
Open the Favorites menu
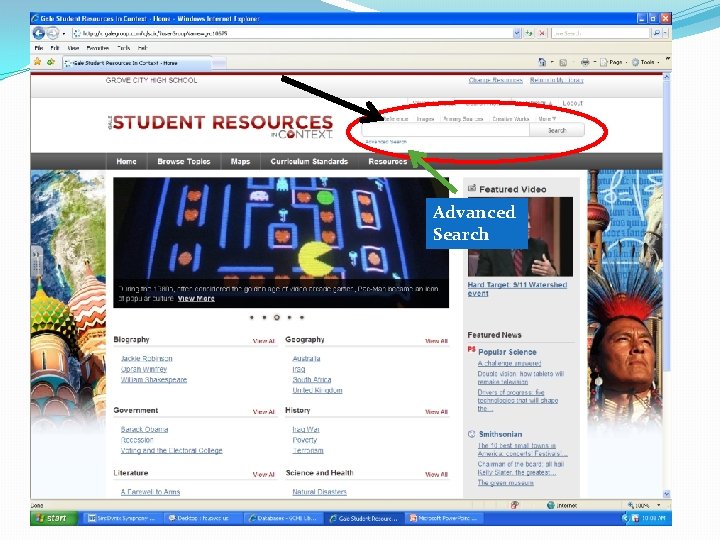pyautogui.click(x=98, y=48)
